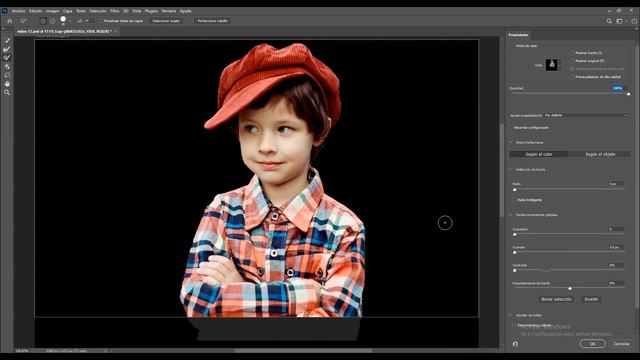Open the 'Ajuste preestablecido' dropdown
This screenshot has width=640, height=360.
[x=585, y=116]
